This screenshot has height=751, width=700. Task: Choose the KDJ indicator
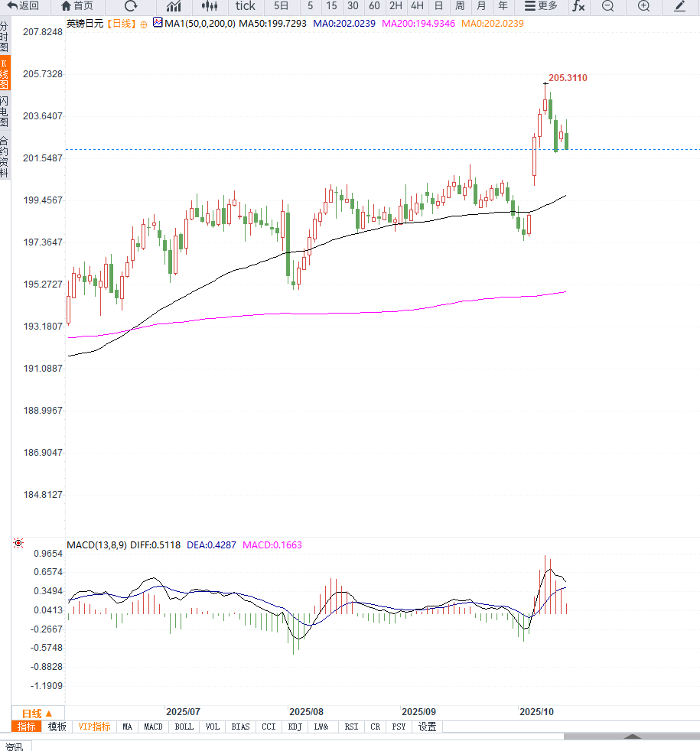295,727
